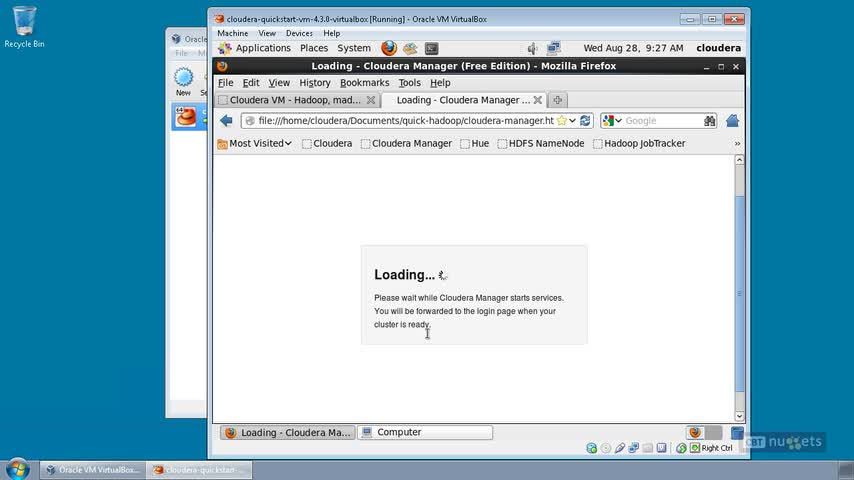Open the Firefox Edit menu
Viewport: 854px width, 480px height.
point(251,83)
